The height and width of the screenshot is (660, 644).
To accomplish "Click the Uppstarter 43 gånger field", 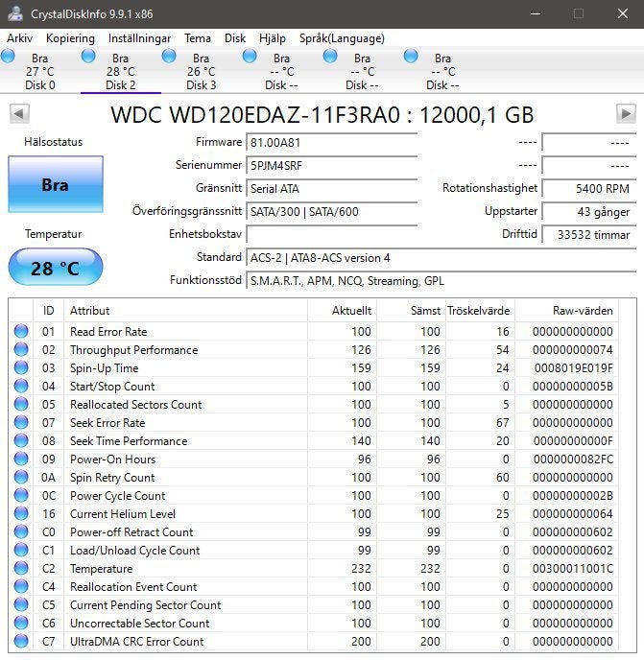I will point(589,211).
